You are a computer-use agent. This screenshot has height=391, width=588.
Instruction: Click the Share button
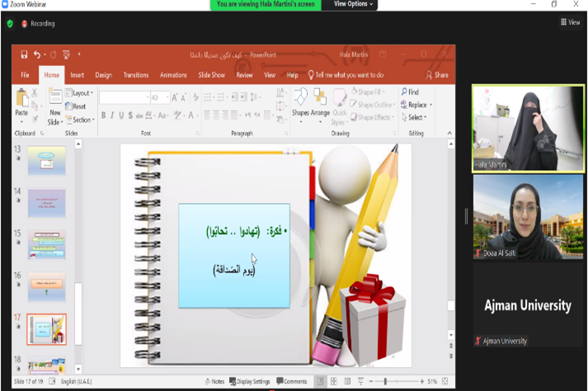click(437, 75)
